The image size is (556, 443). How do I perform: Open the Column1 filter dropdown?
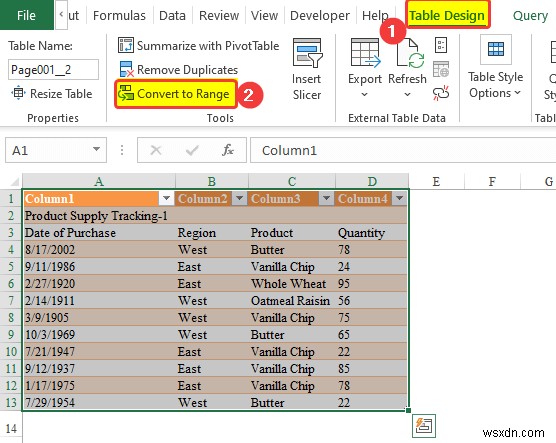point(166,198)
